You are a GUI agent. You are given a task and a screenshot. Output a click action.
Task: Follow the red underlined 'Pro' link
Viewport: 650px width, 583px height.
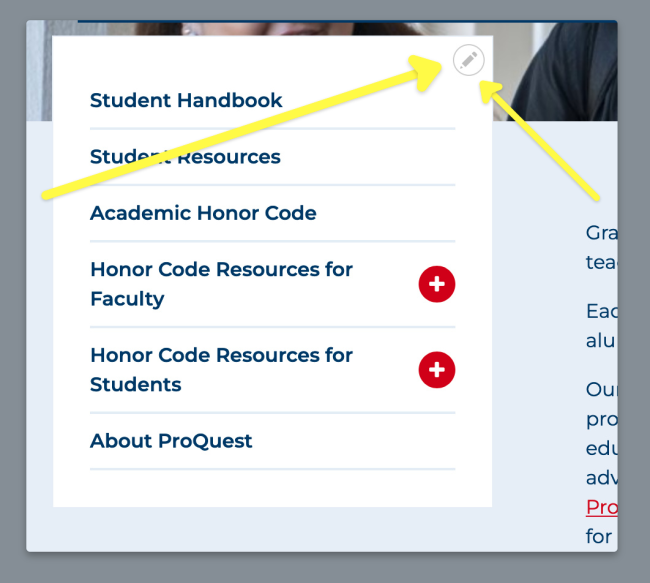[x=600, y=507]
